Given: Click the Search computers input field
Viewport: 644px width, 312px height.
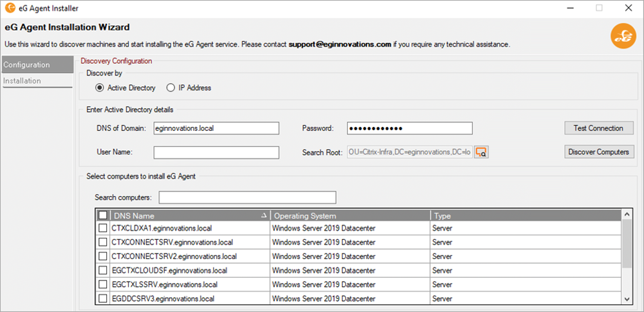Looking at the screenshot, I should click(248, 197).
